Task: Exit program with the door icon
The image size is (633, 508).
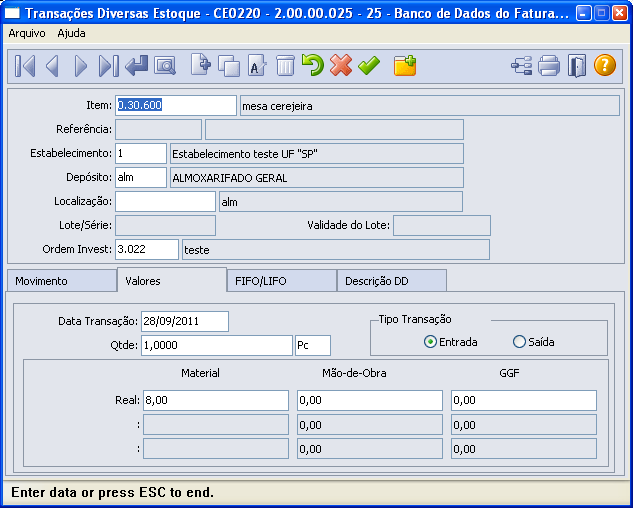Action: [577, 65]
